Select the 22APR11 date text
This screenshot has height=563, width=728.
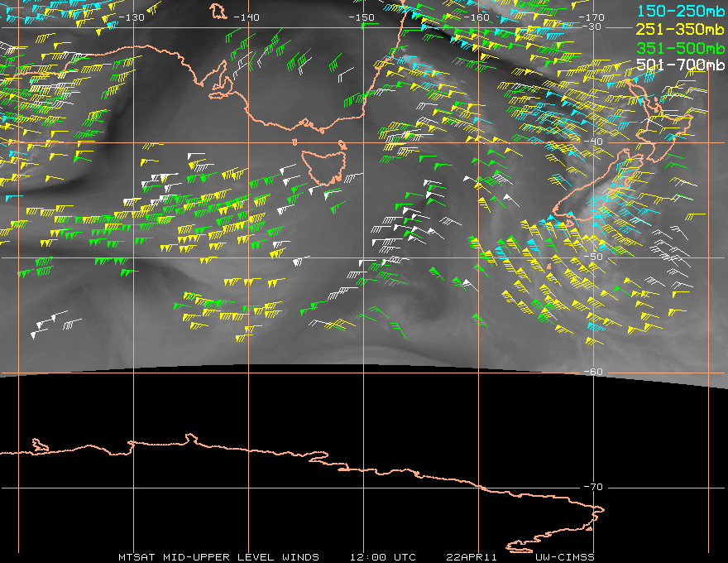tap(472, 557)
